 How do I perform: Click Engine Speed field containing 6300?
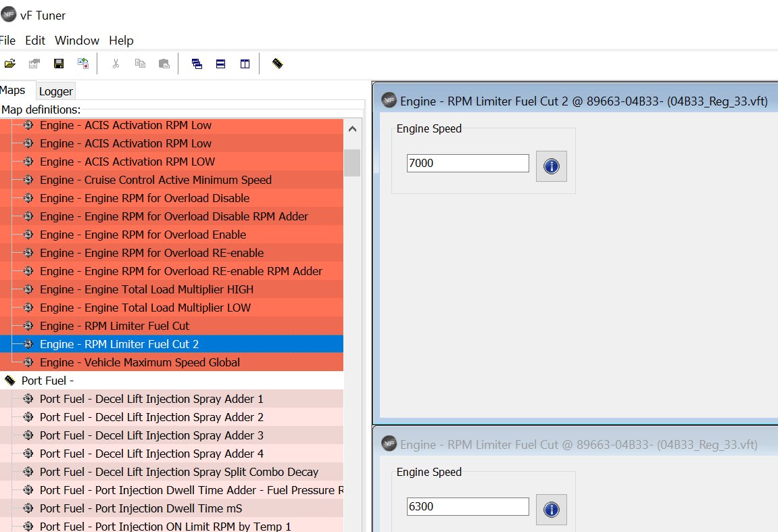coord(468,507)
